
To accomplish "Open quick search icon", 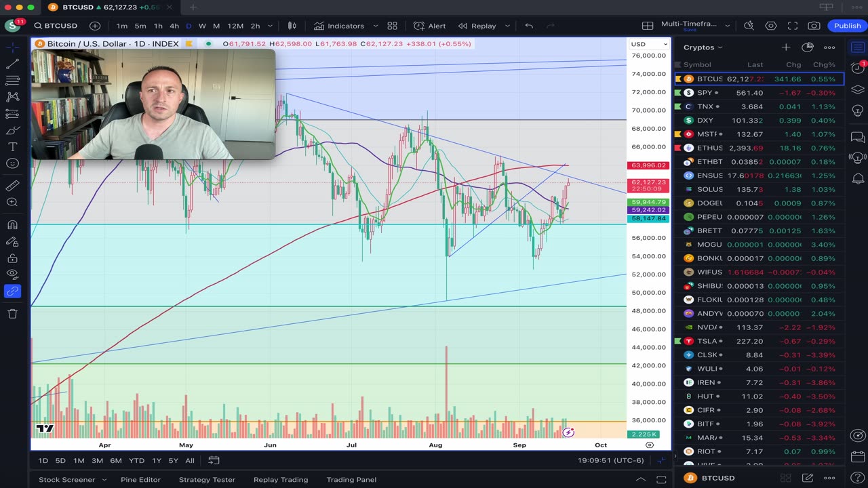I will pyautogui.click(x=749, y=26).
